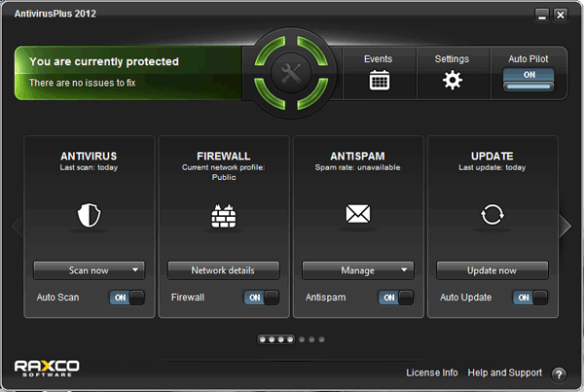Click the ANTIVIRUS module heading

point(89,156)
